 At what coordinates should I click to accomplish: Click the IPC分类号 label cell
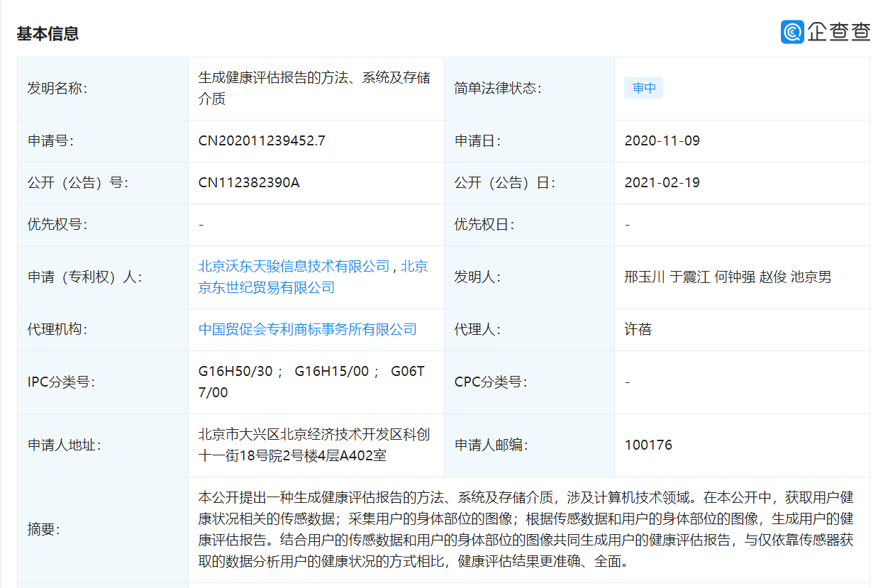tap(103, 382)
